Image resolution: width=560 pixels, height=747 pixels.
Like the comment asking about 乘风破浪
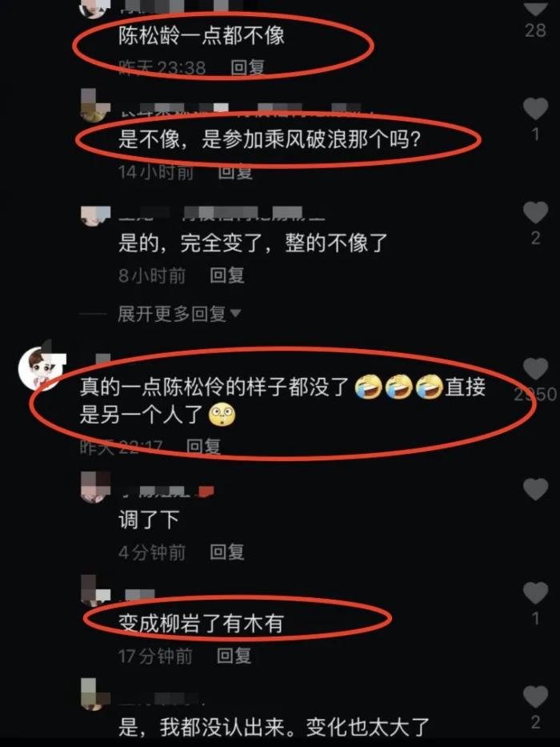(x=536, y=109)
